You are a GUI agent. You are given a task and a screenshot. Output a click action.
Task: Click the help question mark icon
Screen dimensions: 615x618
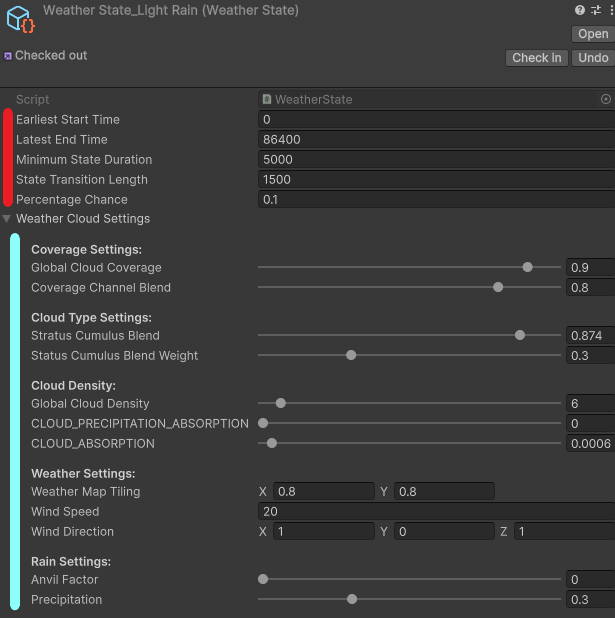pos(580,10)
